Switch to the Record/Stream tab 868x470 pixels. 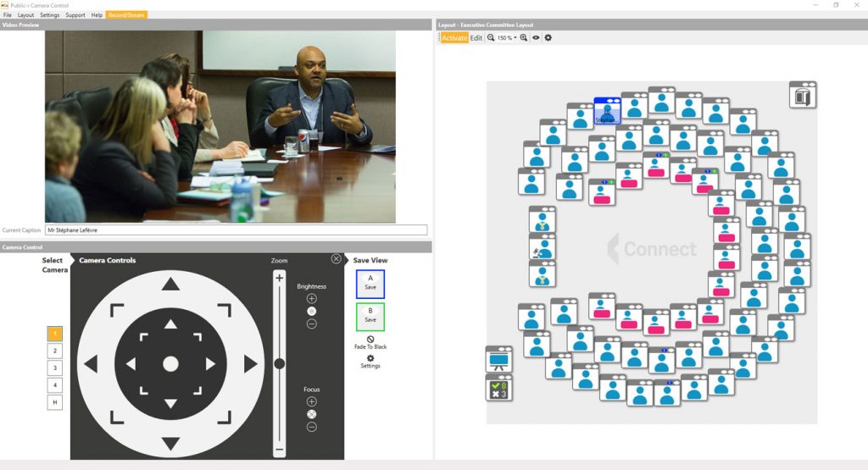(126, 15)
